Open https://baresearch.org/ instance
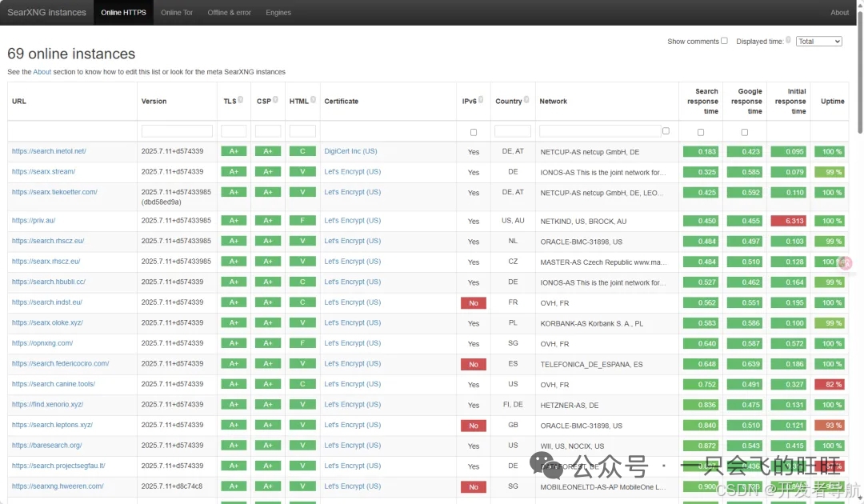The height and width of the screenshot is (504, 864). [47, 445]
